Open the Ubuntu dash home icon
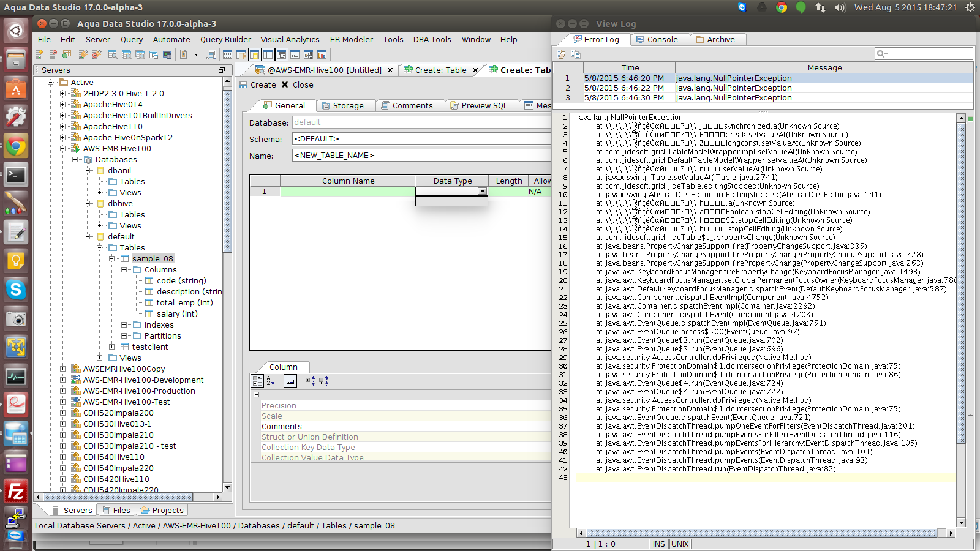Image resolution: width=980 pixels, height=551 pixels. coord(16,30)
